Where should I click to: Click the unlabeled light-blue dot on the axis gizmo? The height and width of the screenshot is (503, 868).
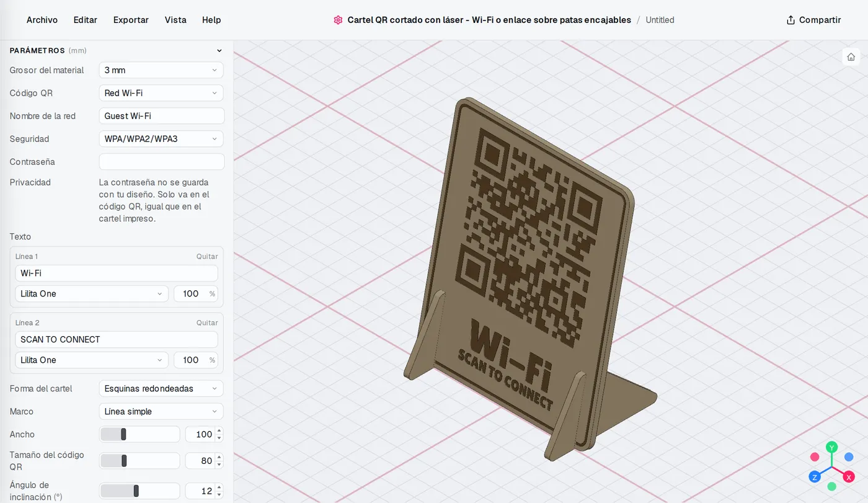point(849,457)
